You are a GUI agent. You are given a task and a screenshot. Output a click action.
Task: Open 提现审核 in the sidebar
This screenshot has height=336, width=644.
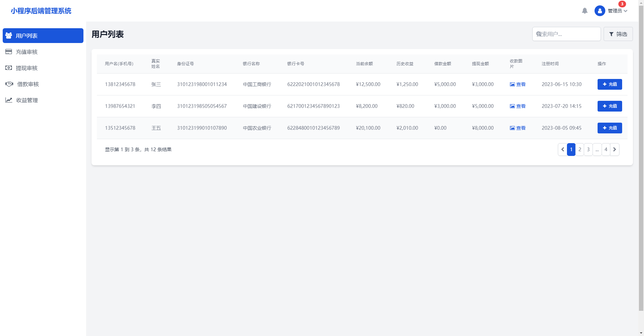click(x=27, y=68)
